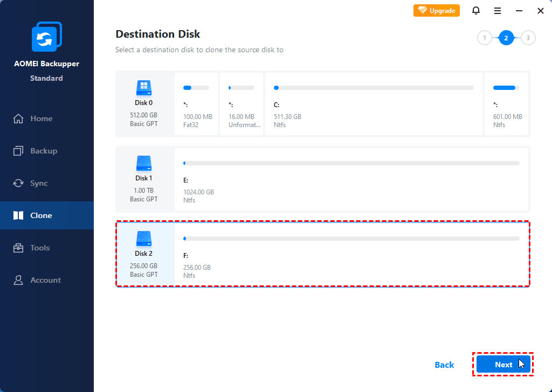552x392 pixels.
Task: Open the Home menu label
Action: point(42,119)
